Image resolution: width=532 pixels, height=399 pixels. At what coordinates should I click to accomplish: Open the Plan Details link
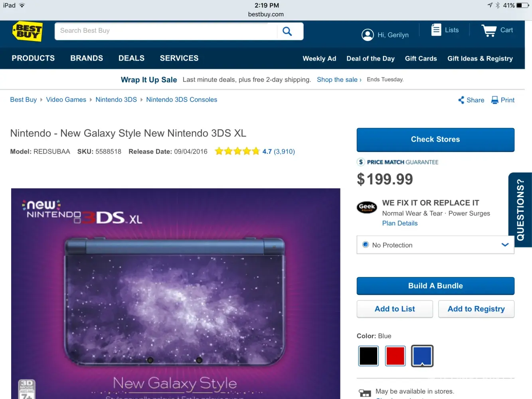400,223
